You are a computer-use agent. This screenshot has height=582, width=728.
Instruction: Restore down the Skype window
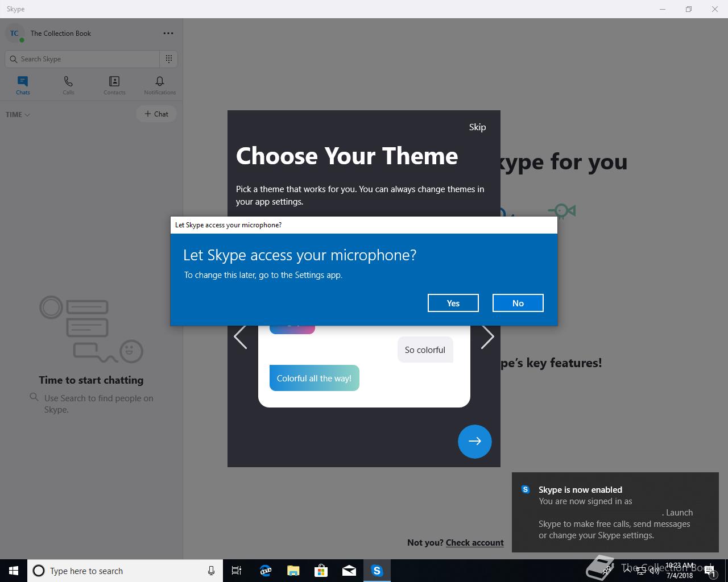point(689,9)
